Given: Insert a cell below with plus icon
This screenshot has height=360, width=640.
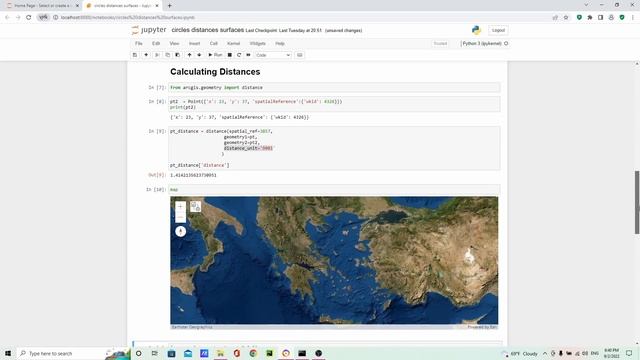Looking at the screenshot, I should pyautogui.click(x=146, y=55).
